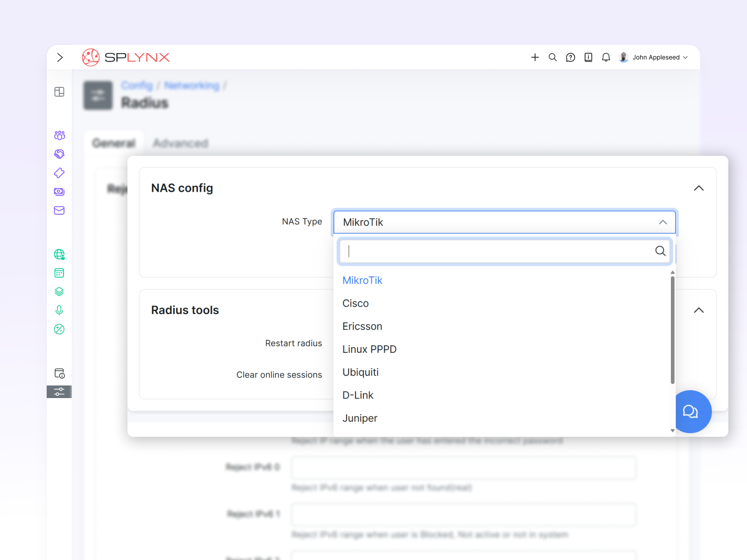747x560 pixels.
Task: Collapse the Radius tools section
Action: (698, 310)
